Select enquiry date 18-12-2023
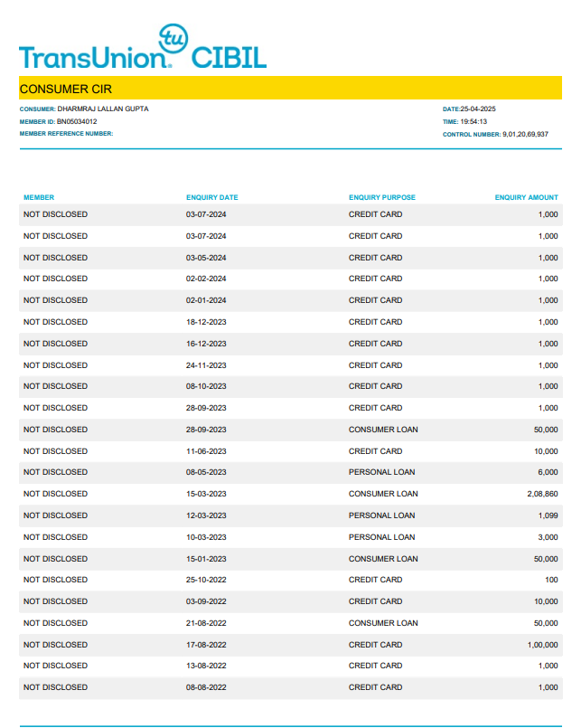Viewport: 572px width, 728px height. point(206,322)
